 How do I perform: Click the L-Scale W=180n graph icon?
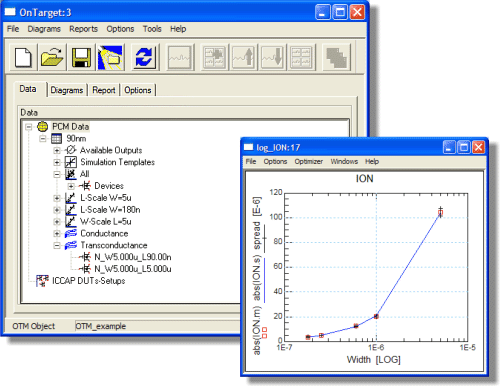pyautogui.click(x=71, y=210)
